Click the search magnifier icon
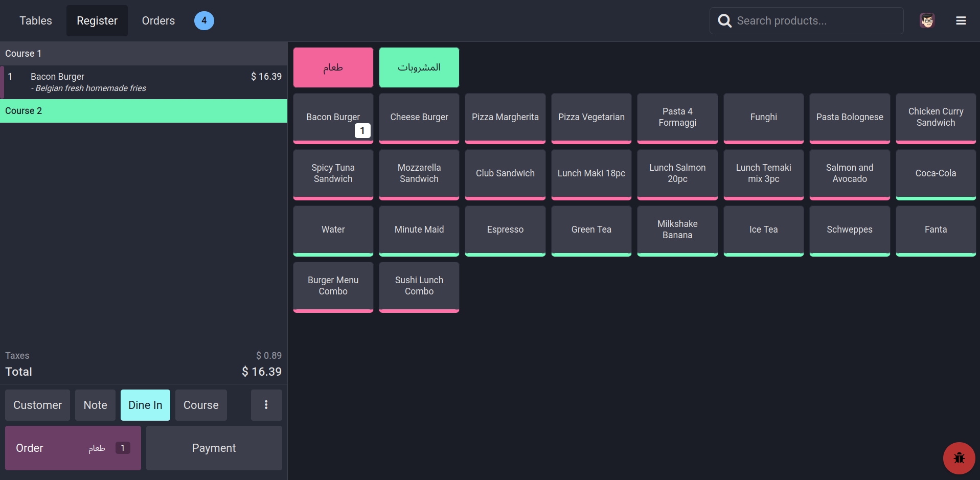Viewport: 980px width, 480px height. [724, 21]
